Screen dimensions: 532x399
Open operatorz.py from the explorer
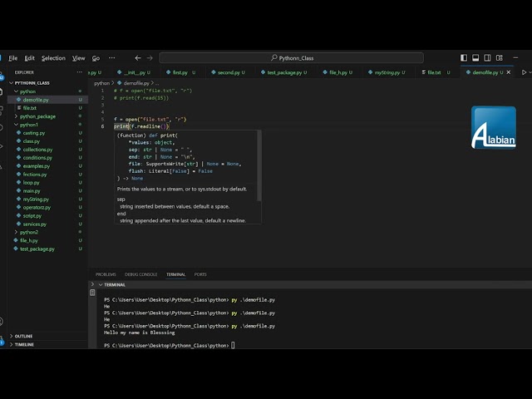37,207
